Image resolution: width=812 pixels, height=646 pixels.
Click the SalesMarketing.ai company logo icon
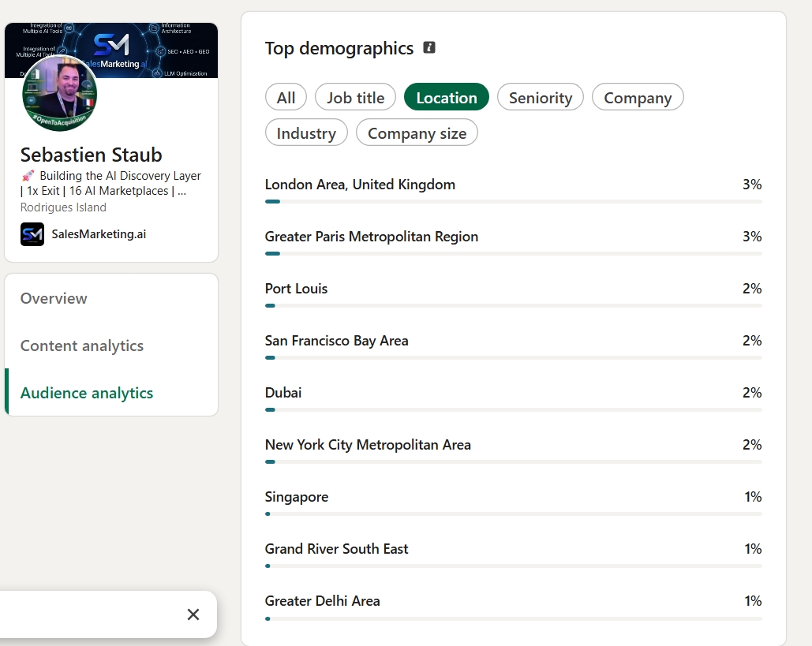coord(32,234)
